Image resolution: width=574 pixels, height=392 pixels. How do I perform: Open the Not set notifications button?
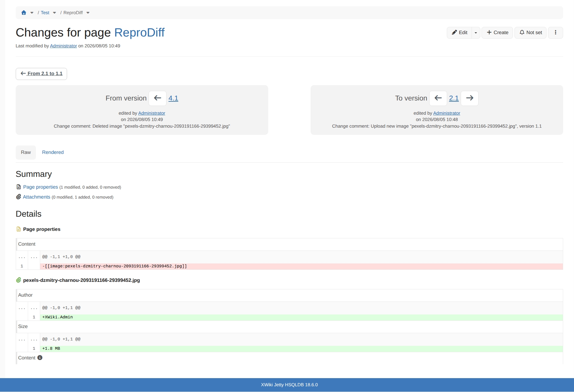[x=530, y=33]
